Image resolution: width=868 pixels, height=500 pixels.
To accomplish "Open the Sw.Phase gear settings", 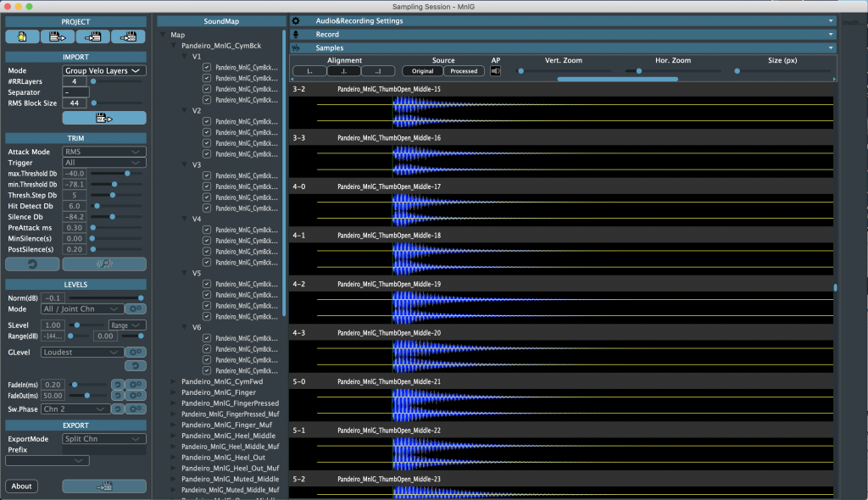I will (x=135, y=408).
